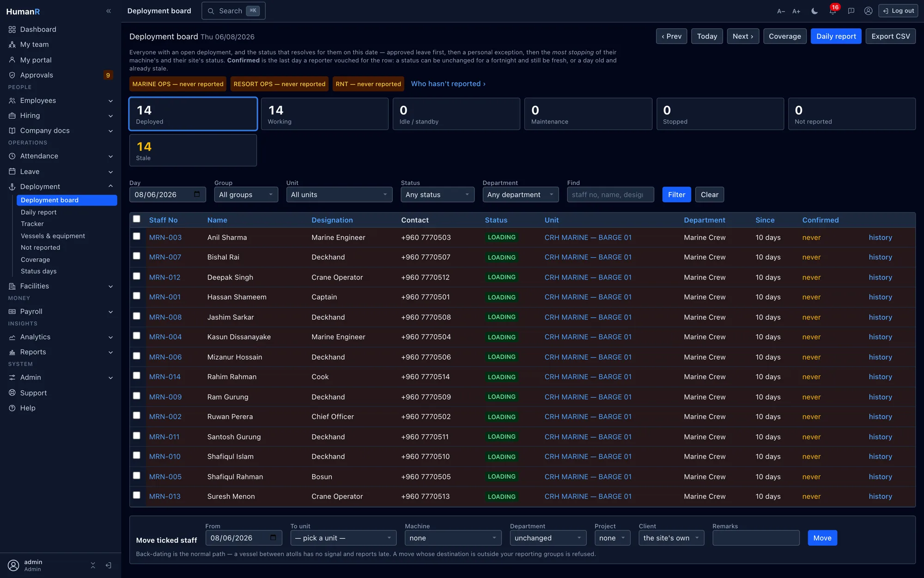Screen dimensions: 924x578
Task: Tick the checkbox for MRN-007 Bishal Rai
Action: 137,256
